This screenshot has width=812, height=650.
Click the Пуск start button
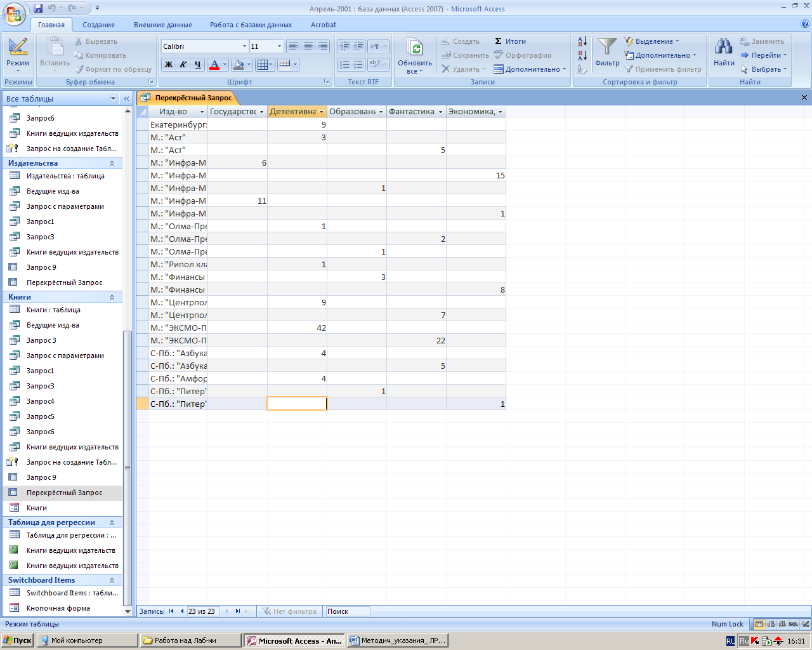point(17,640)
